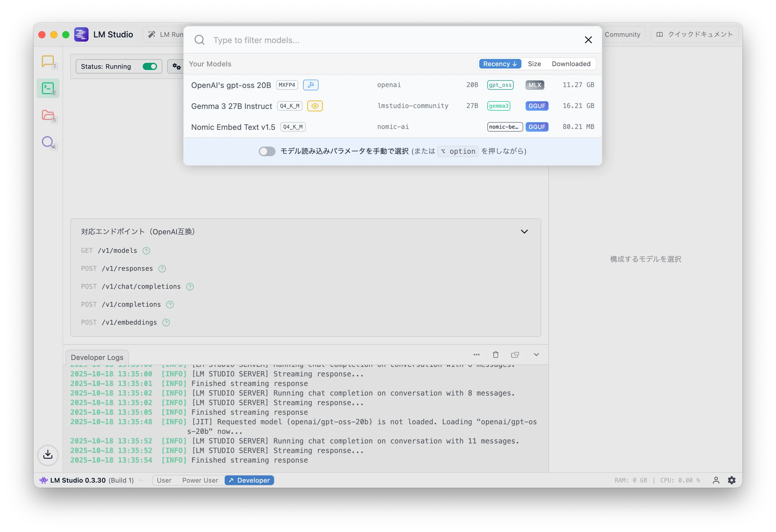The width and height of the screenshot is (776, 532).
Task: Switch to Power User mode
Action: pyautogui.click(x=200, y=480)
